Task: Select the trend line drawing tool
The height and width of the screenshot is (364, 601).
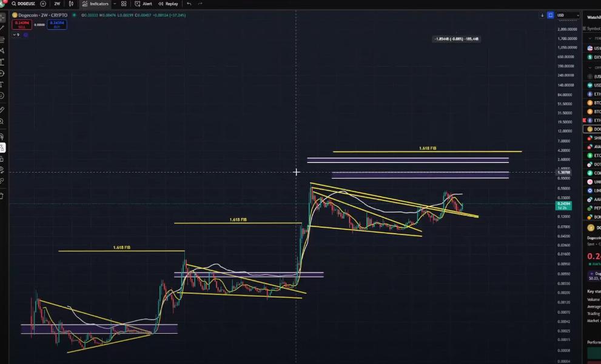Action: [2, 28]
